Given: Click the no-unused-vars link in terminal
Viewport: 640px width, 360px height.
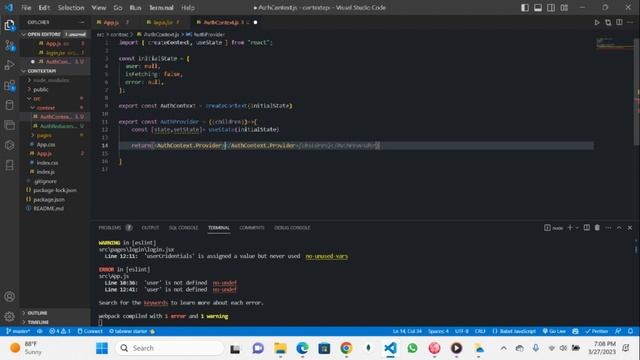Looking at the screenshot, I should [327, 256].
